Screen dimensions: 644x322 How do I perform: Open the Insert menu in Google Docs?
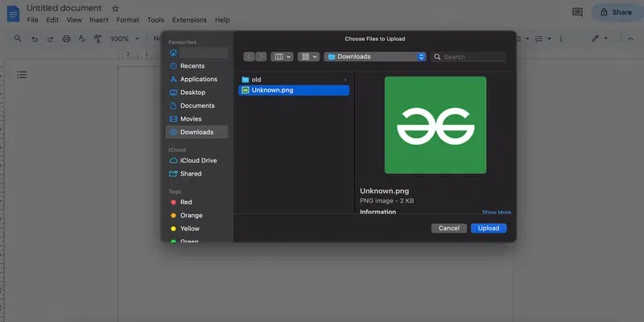99,19
